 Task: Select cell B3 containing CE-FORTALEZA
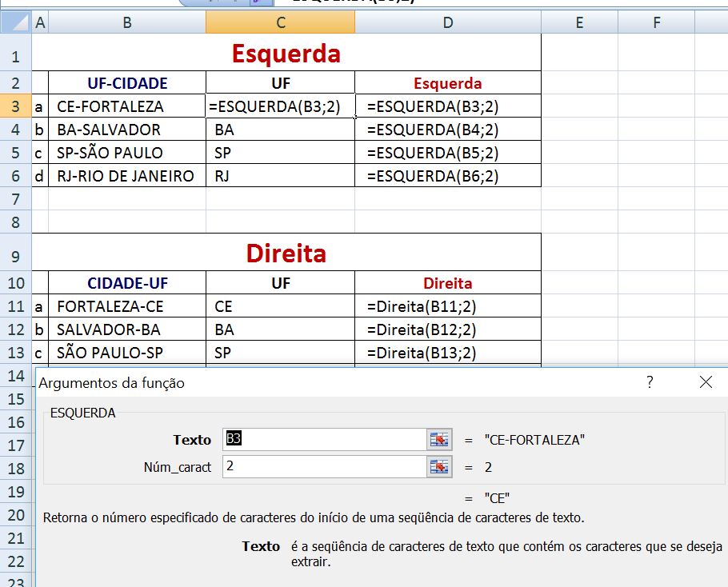tap(126, 106)
